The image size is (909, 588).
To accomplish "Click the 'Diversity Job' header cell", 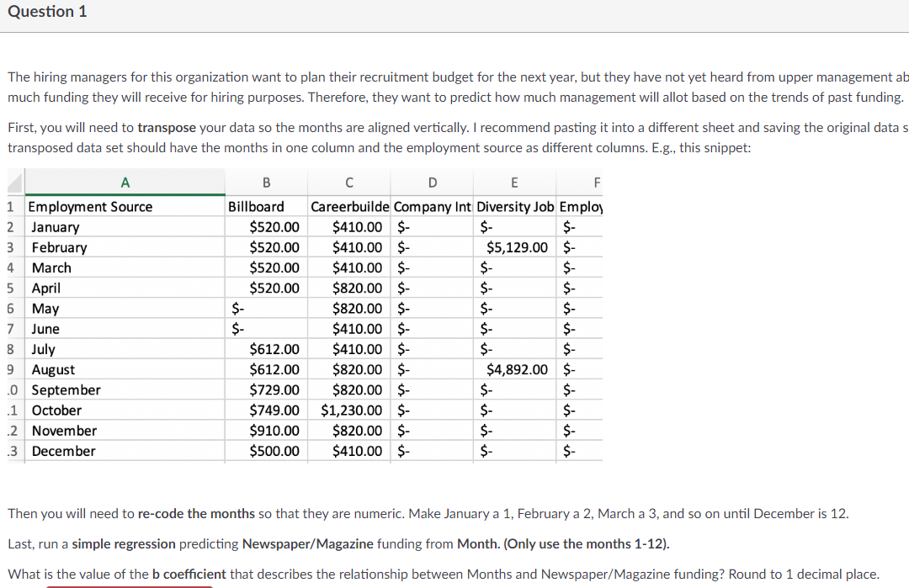I will (x=514, y=206).
